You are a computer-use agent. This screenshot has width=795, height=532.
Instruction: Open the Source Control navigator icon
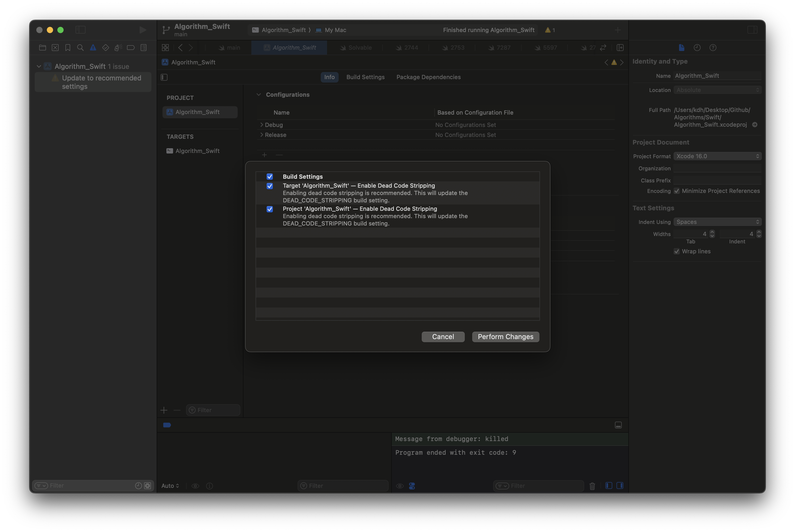55,48
